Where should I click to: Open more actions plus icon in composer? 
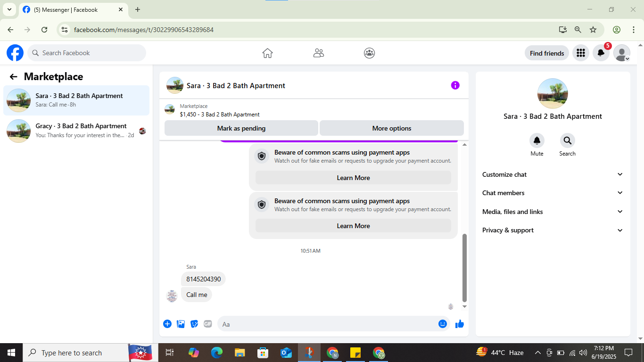point(167,324)
